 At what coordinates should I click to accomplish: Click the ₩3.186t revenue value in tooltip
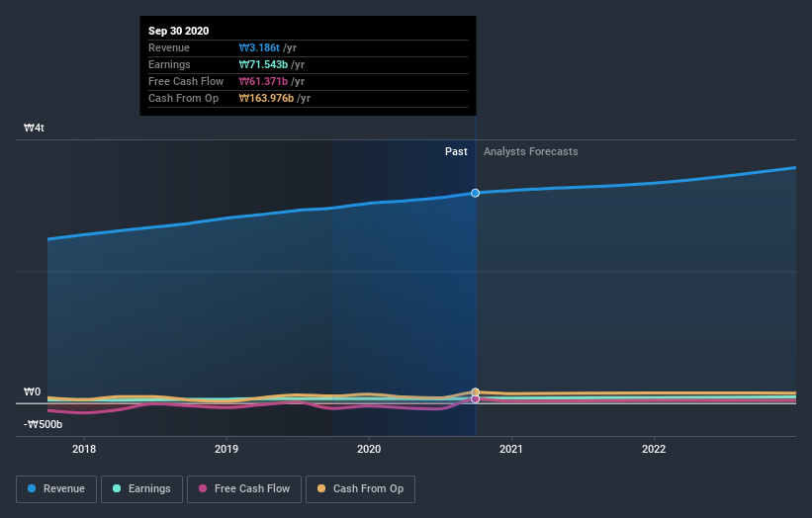259,47
